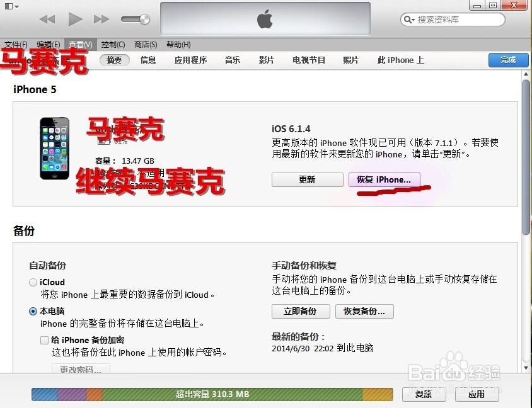532x408 pixels.
Task: Click the play button
Action: click(x=75, y=19)
